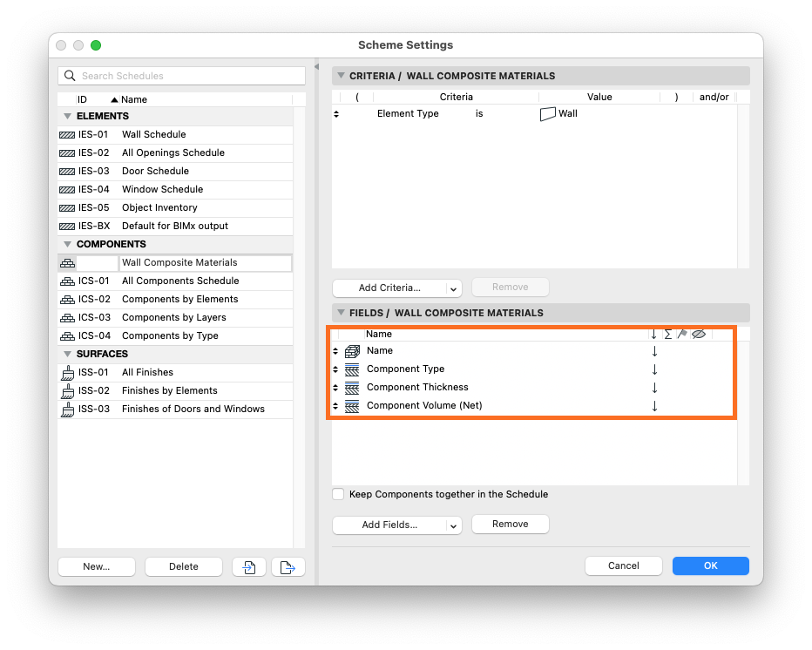
Task: Select Finishes of Doors and Windows scheme
Action: click(175, 410)
